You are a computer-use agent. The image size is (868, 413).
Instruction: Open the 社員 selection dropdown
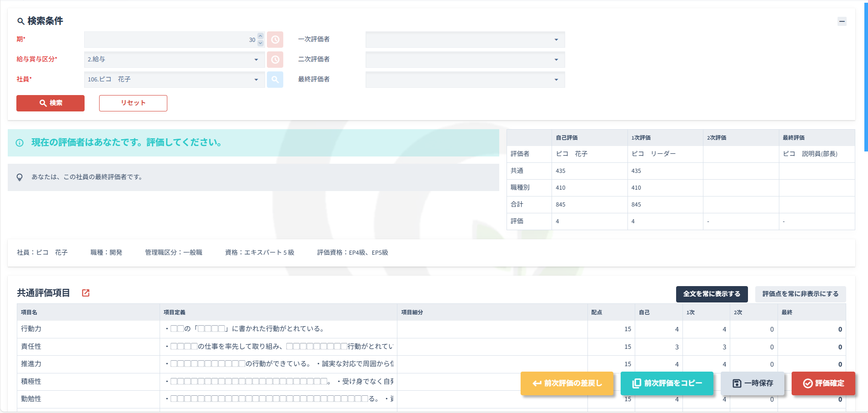(x=256, y=80)
